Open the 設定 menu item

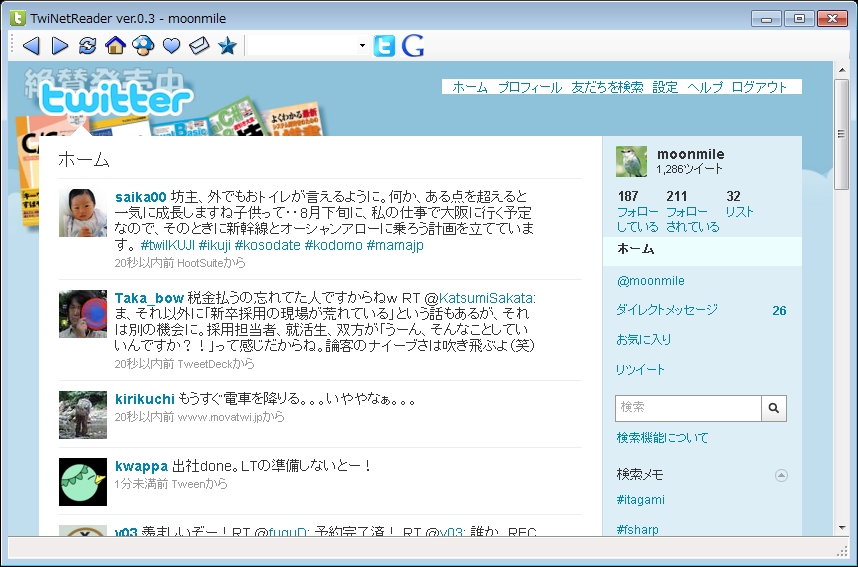[x=665, y=87]
